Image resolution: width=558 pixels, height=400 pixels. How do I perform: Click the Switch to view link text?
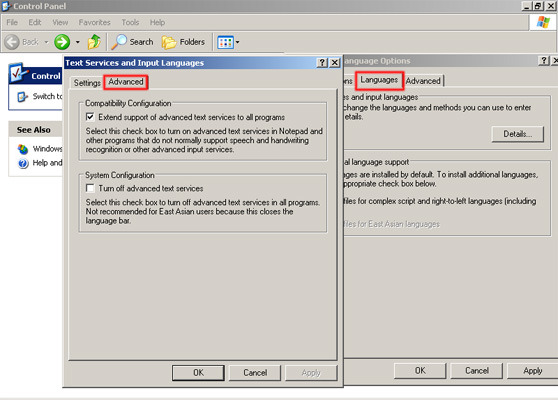click(47, 96)
